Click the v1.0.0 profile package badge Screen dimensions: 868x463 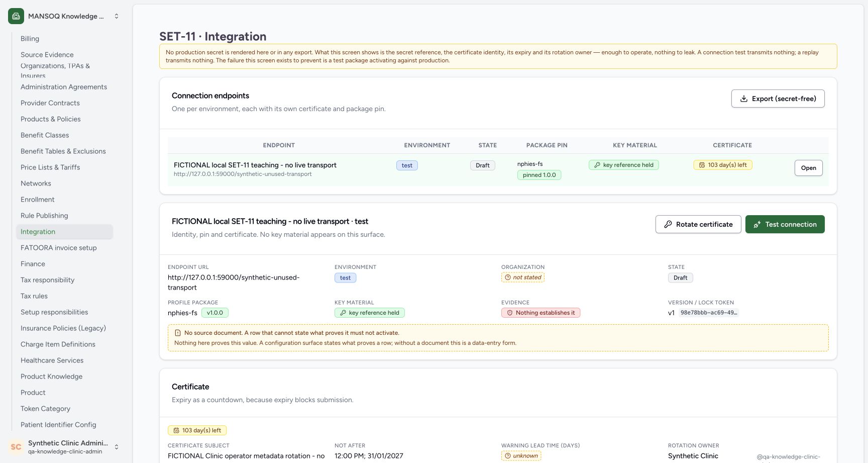215,313
